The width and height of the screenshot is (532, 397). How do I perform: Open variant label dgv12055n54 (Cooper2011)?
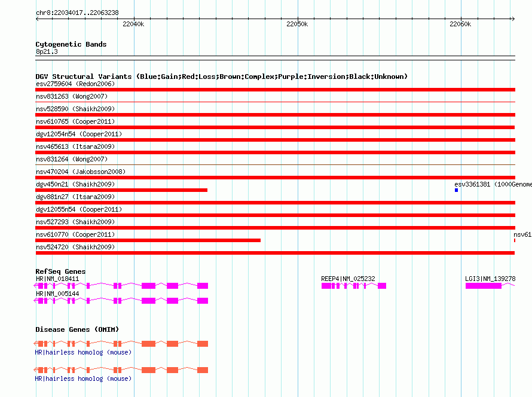79,209
